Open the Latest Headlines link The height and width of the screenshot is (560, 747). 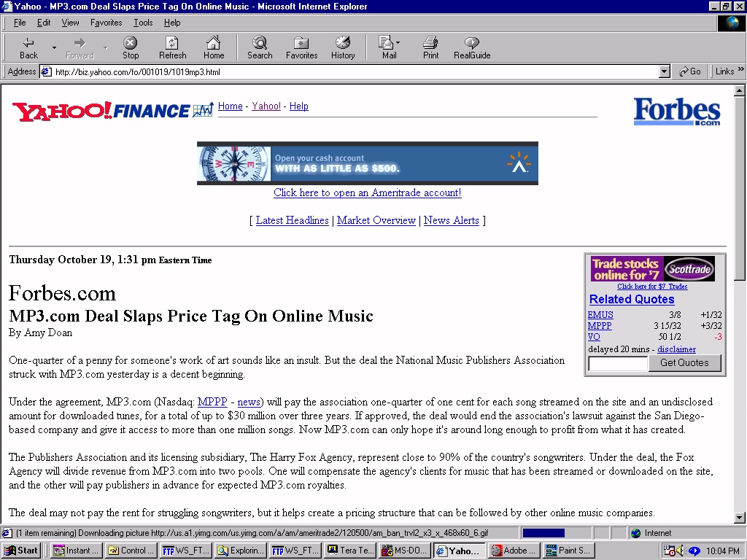click(292, 220)
